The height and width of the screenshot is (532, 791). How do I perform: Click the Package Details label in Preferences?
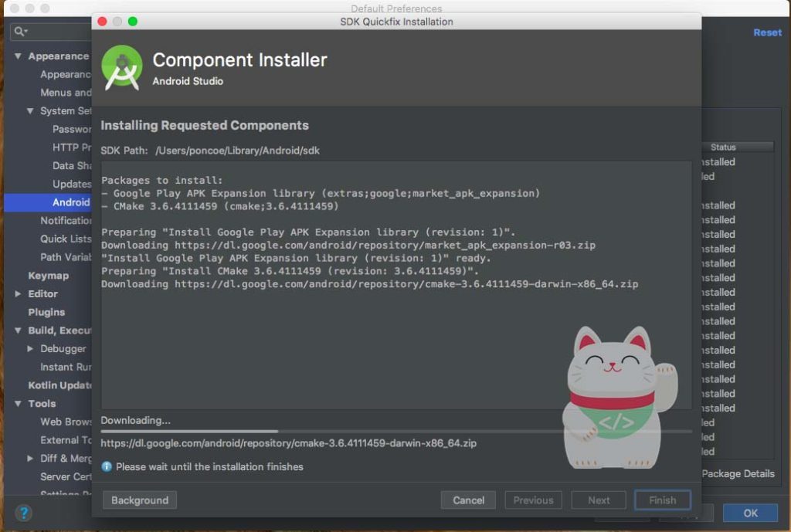(x=738, y=473)
